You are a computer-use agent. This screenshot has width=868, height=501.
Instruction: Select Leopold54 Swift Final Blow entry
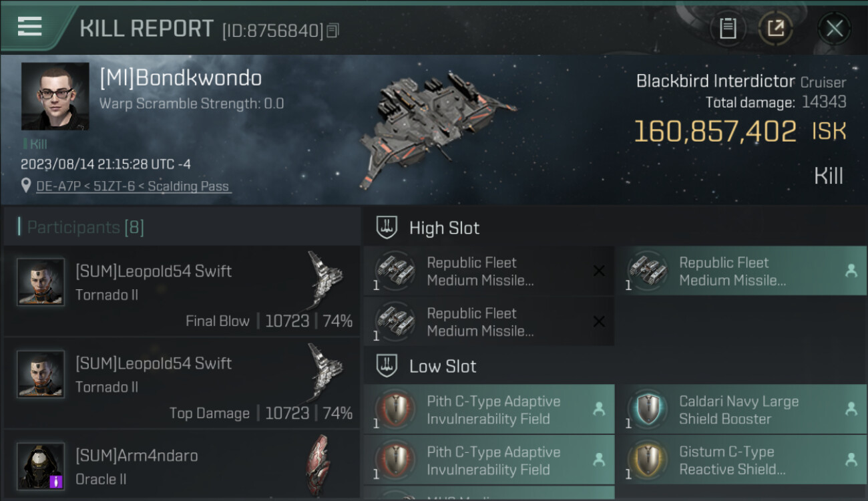coord(182,291)
